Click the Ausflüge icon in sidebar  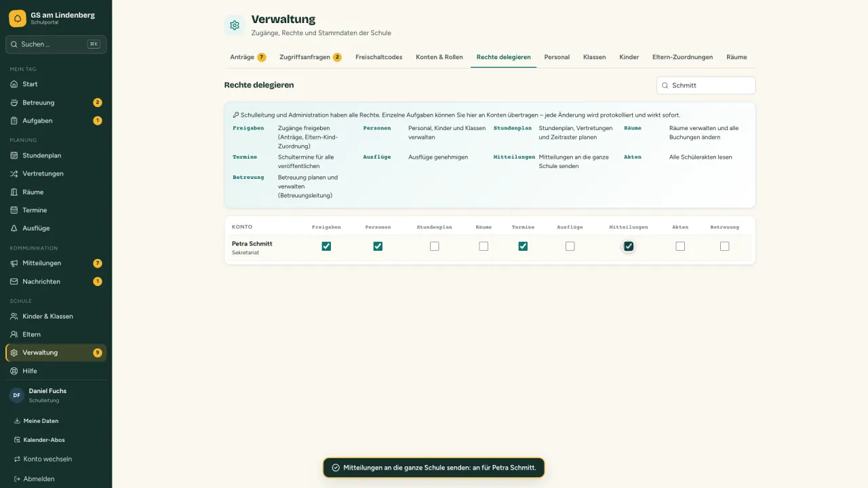[14, 228]
